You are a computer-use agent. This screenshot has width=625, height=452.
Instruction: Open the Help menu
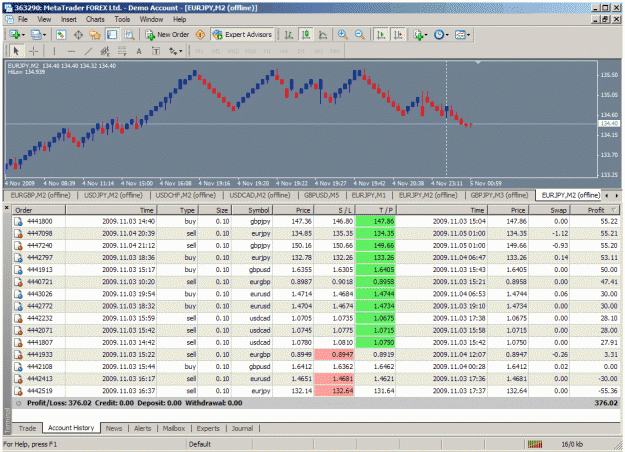(x=179, y=19)
